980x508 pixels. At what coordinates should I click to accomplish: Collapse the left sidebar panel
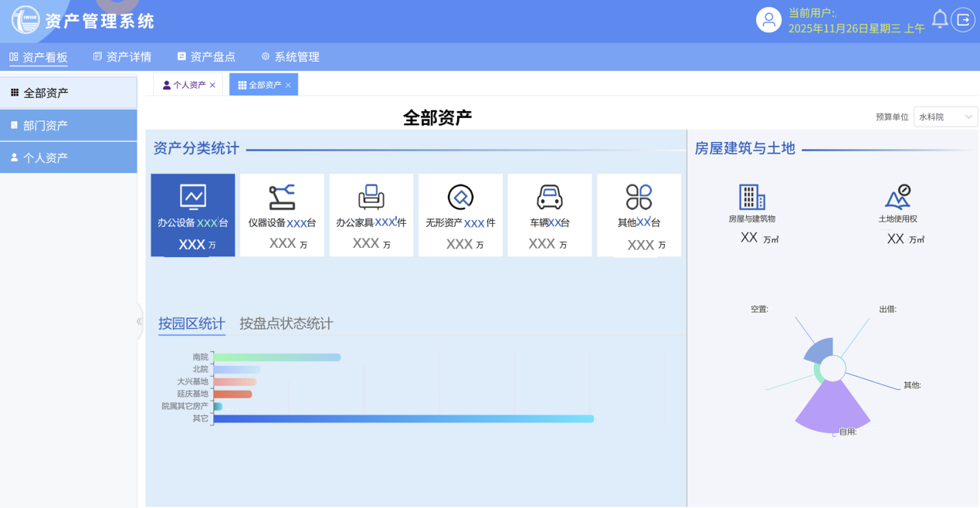[x=139, y=321]
